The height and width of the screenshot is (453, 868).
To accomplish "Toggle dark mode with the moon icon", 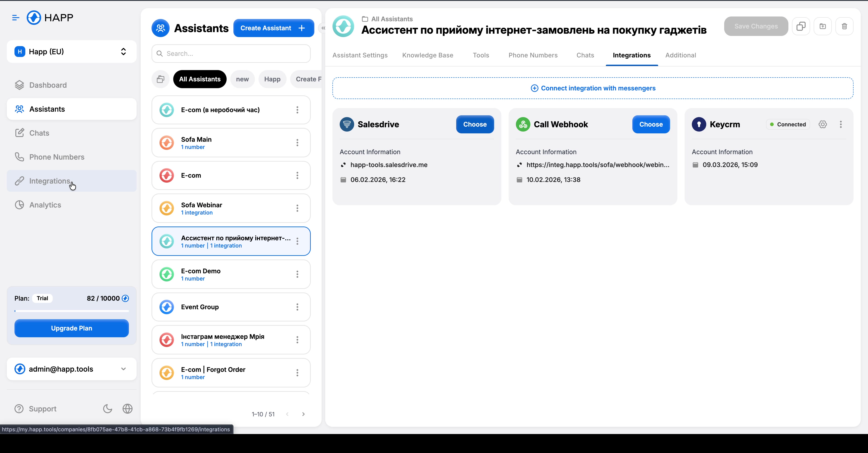I will (x=107, y=408).
